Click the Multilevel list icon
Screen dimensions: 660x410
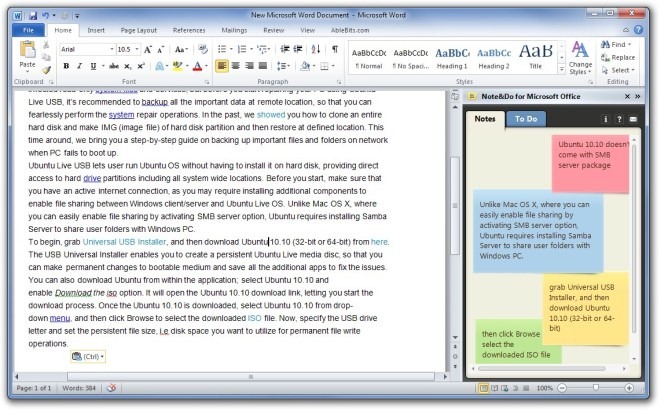pyautogui.click(x=262, y=50)
